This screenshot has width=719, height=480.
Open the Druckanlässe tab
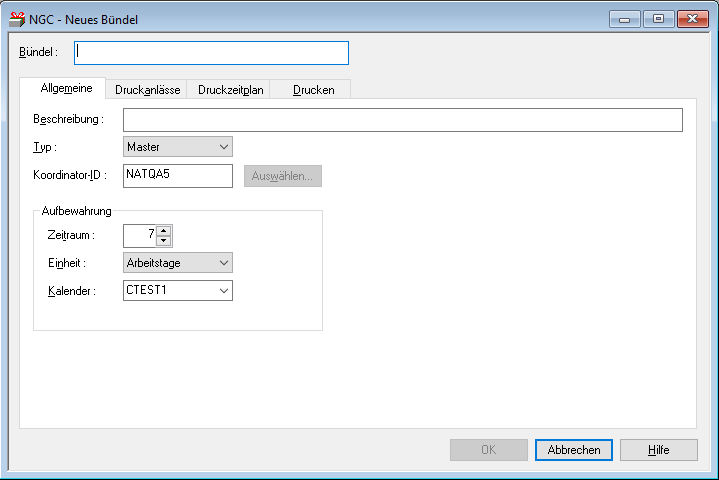[147, 89]
